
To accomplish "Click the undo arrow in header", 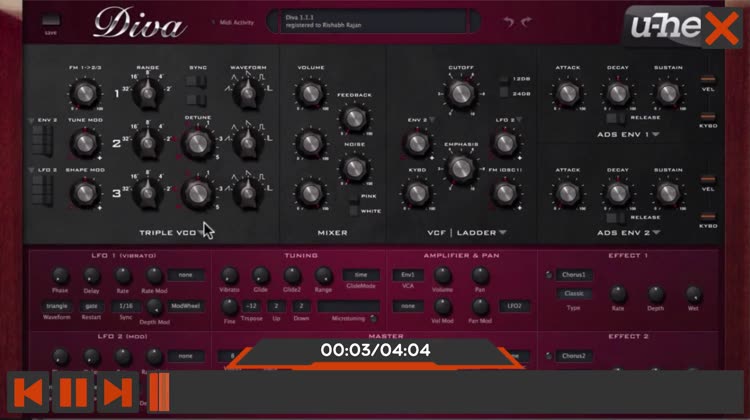I will click(x=508, y=22).
